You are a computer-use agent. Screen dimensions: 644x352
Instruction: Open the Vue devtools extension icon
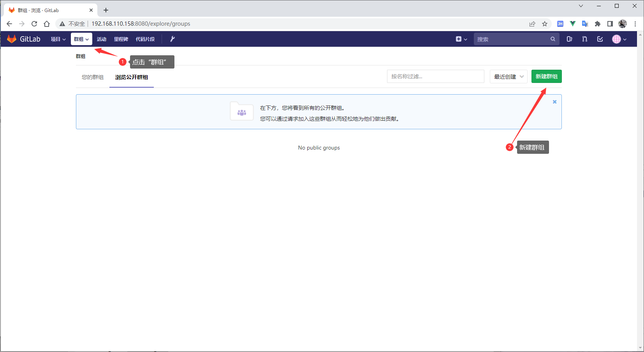(x=573, y=24)
